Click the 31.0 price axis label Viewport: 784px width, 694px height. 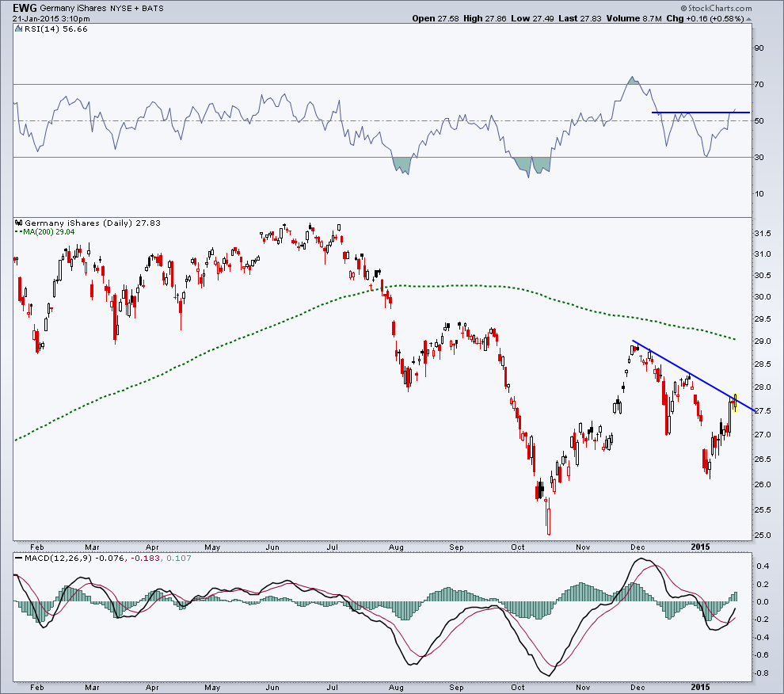pyautogui.click(x=763, y=254)
